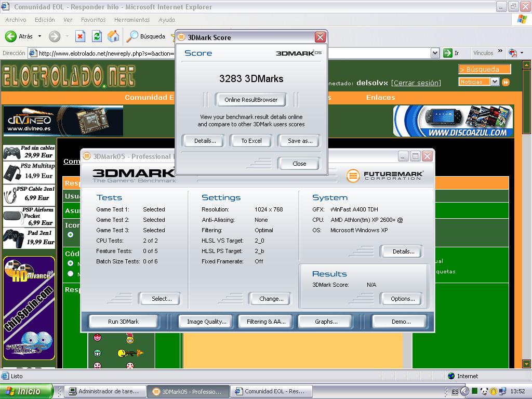Open the forward history dropdown arrow

point(67,36)
